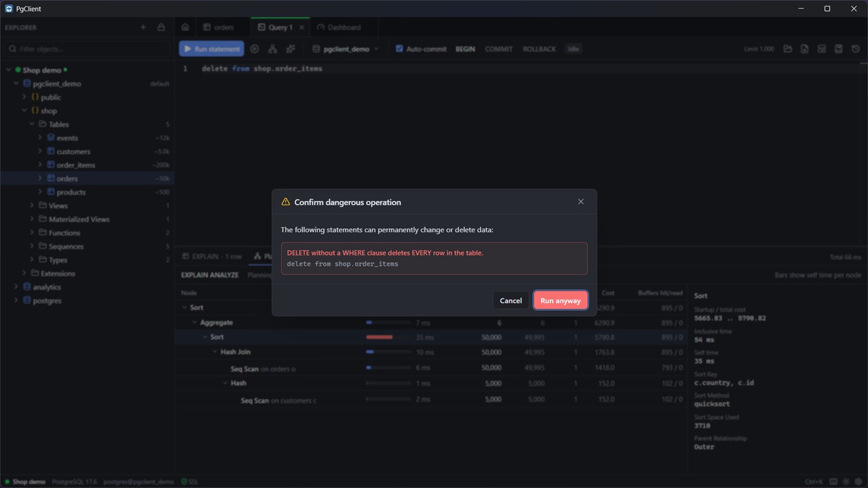Screen dimensions: 868x488
Task: Expand the Functions folder
Action: [32, 233]
